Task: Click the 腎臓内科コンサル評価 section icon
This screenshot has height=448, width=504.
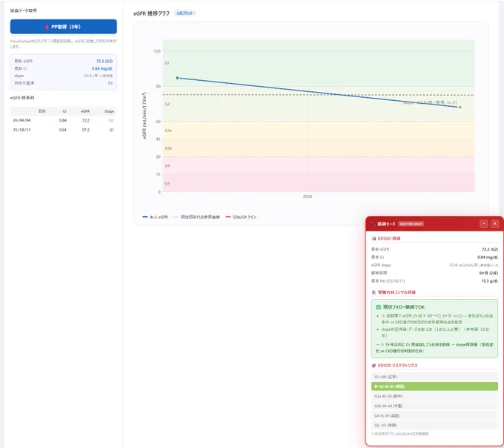Action: (374, 292)
